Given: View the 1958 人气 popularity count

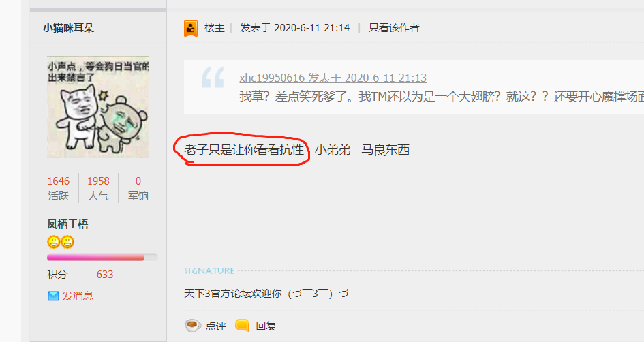Looking at the screenshot, I should pos(98,189).
